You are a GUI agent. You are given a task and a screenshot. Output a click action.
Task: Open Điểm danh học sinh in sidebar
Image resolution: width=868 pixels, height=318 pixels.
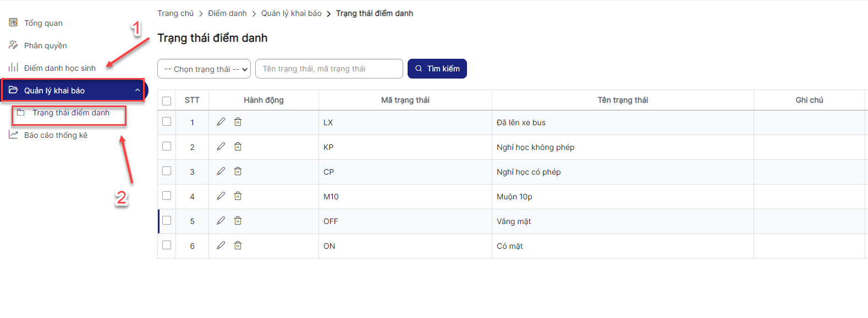(x=59, y=68)
